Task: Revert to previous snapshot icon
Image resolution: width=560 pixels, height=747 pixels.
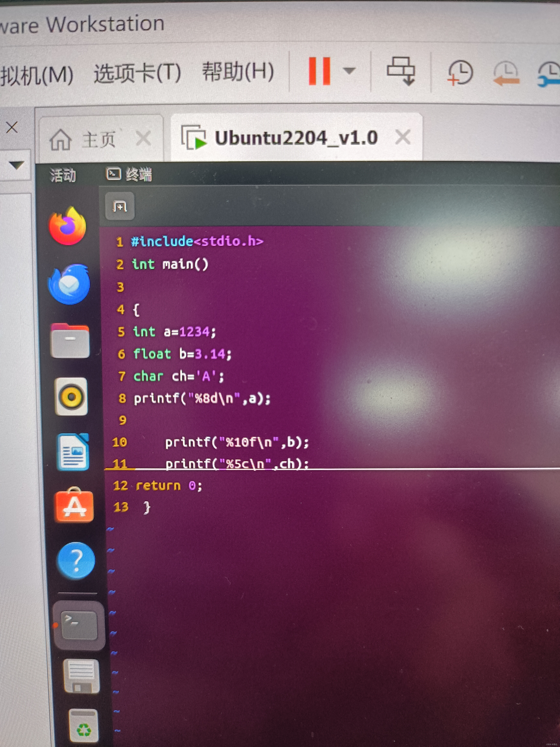Action: [x=506, y=73]
